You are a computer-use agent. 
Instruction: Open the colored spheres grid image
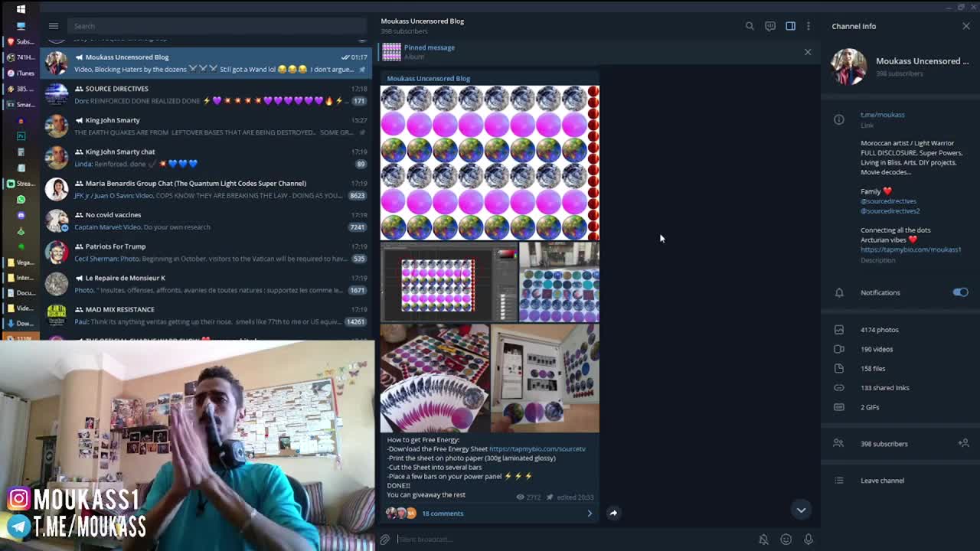click(490, 163)
